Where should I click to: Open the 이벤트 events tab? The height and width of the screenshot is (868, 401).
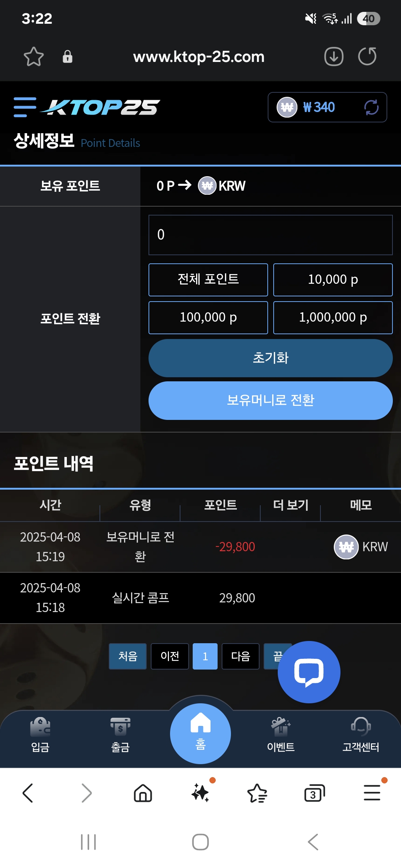281,734
